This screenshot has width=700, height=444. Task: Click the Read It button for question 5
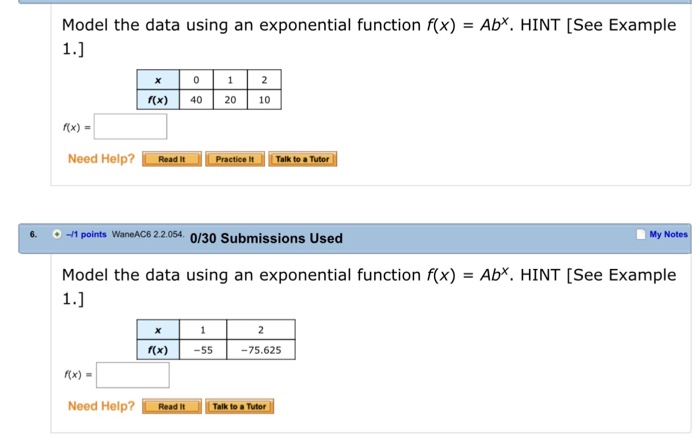click(172, 159)
